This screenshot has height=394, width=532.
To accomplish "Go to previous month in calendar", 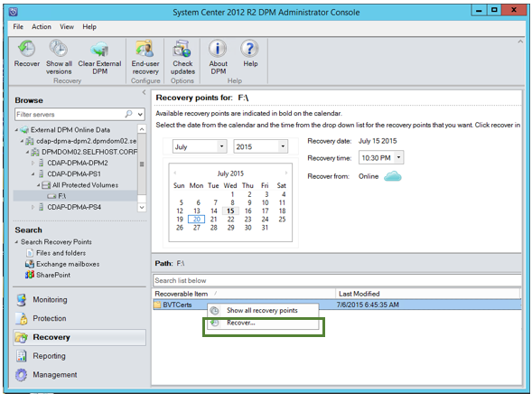I will [x=175, y=173].
